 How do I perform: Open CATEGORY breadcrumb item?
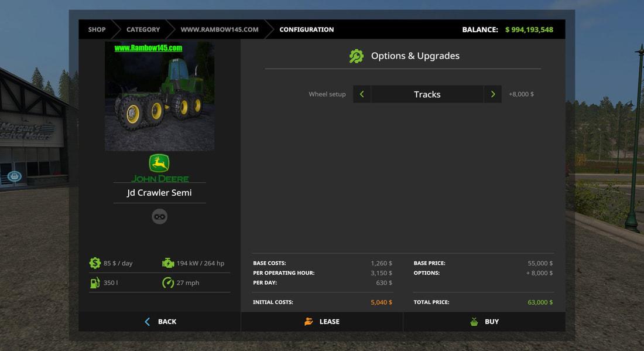coord(143,29)
